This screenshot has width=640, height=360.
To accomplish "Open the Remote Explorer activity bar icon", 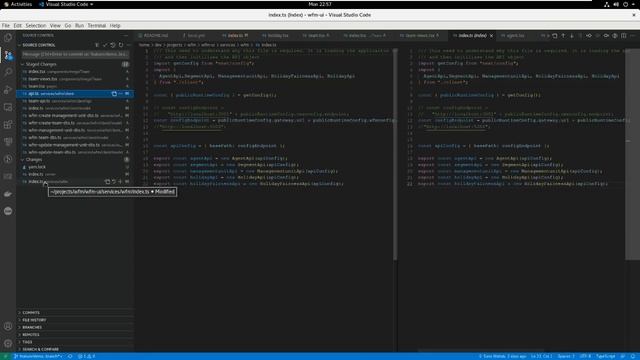I will [x=8, y=107].
